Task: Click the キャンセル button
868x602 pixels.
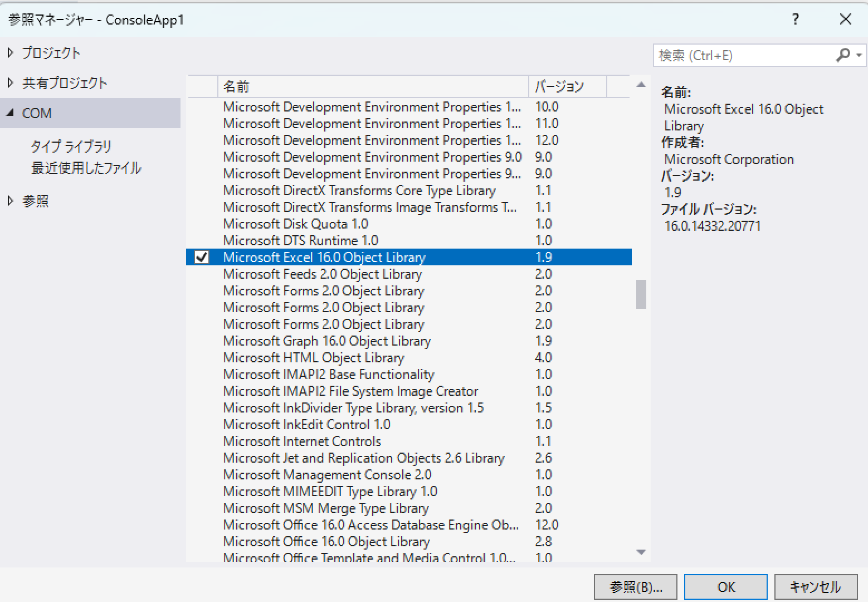Action: (816, 587)
